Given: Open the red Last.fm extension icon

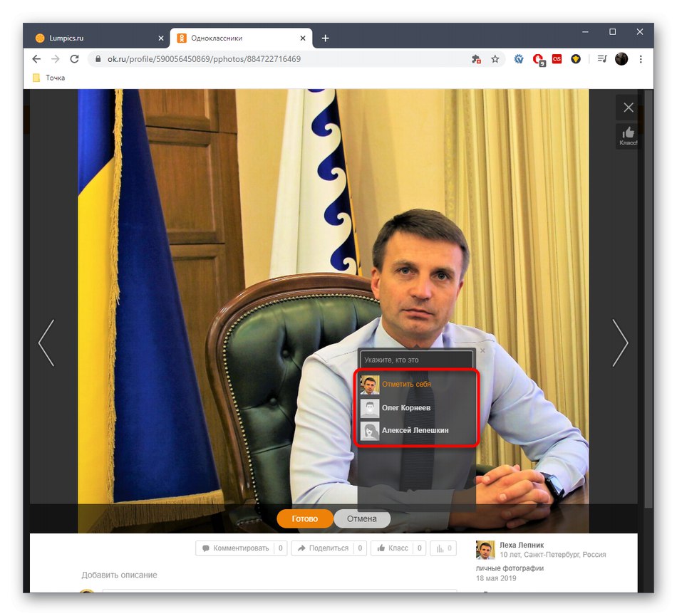Looking at the screenshot, I should tap(557, 59).
